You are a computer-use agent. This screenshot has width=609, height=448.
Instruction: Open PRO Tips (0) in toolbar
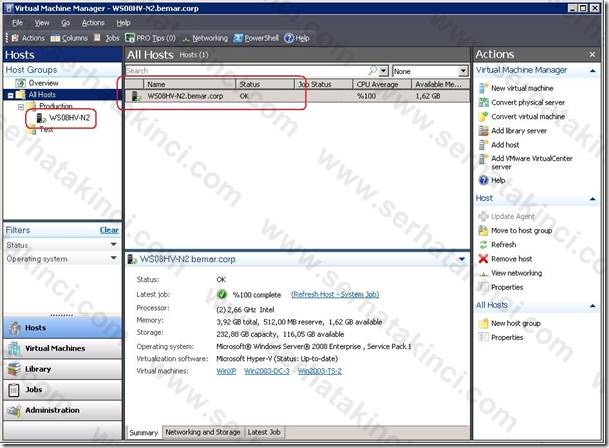pos(150,38)
